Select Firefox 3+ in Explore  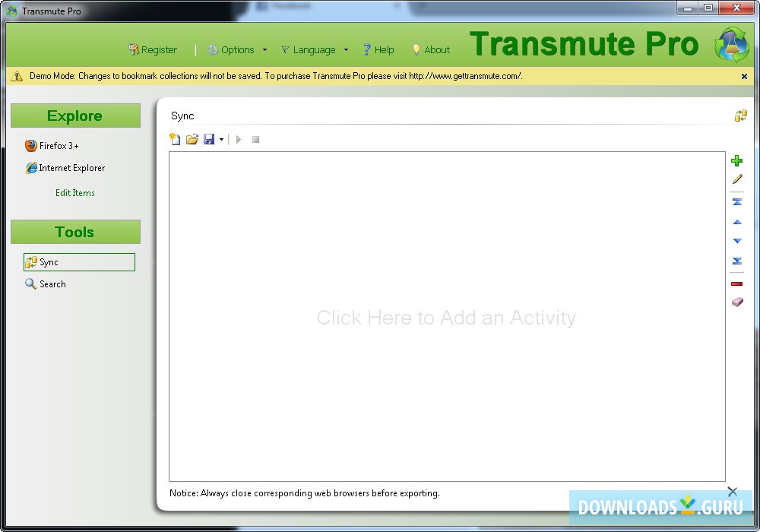(x=52, y=145)
